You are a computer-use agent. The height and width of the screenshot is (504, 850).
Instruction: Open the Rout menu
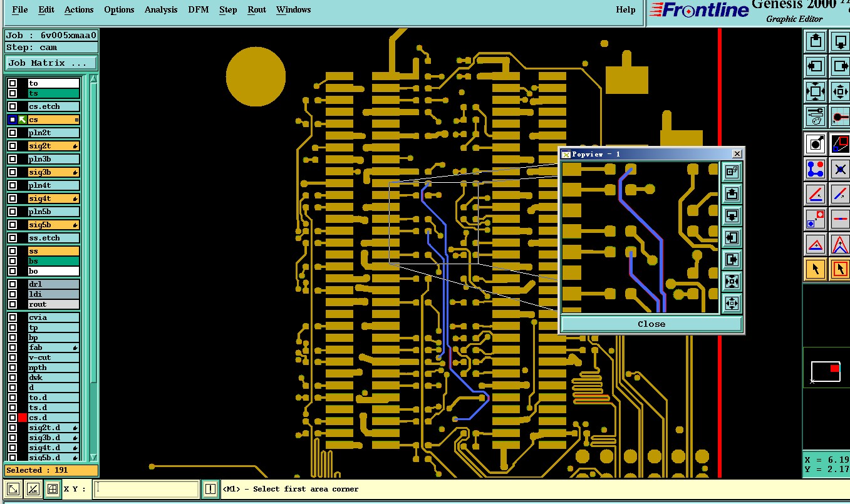[257, 9]
